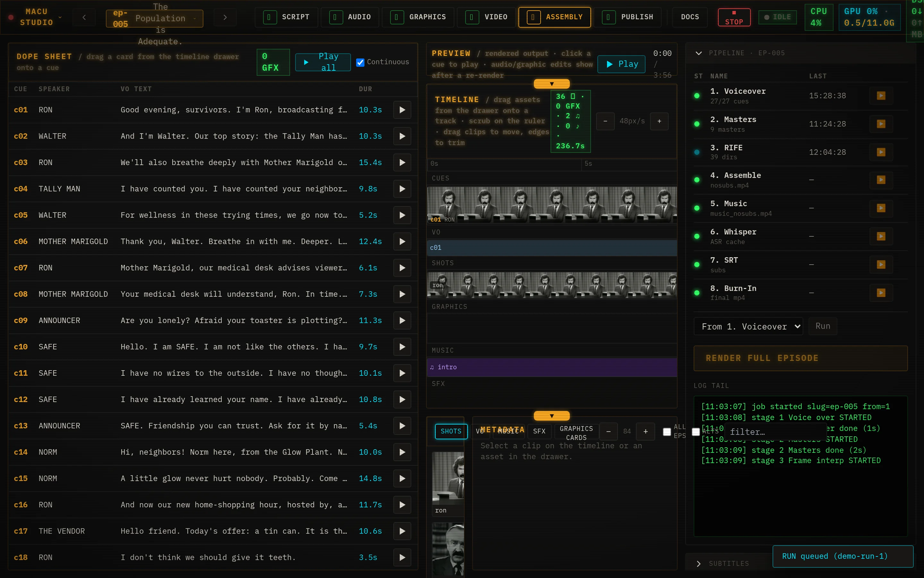Run pipeline stage 6 Whisper
This screenshot has width=924, height=578.
coord(881,236)
